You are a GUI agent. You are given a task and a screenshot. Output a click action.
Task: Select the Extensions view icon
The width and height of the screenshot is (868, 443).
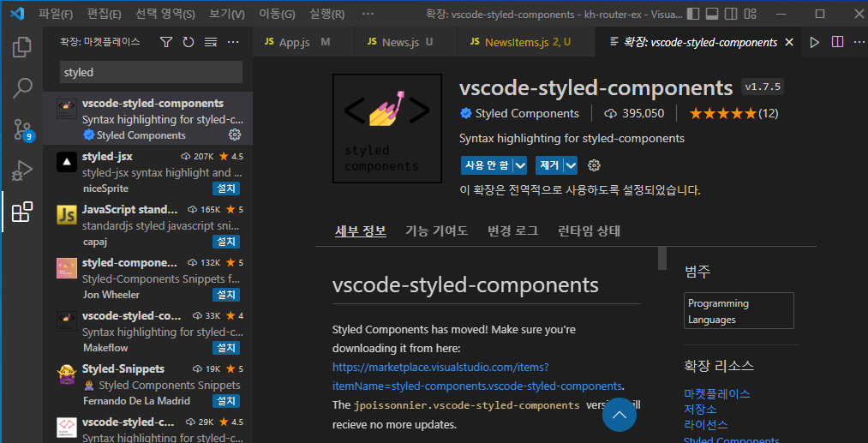(22, 213)
